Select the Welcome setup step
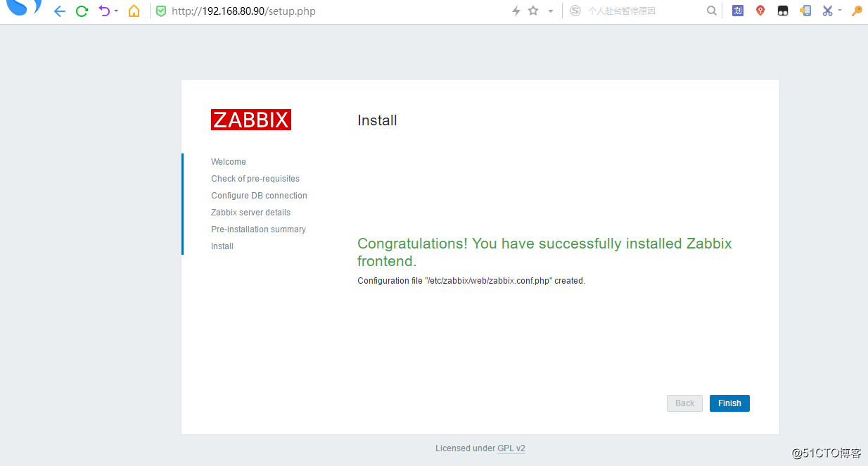The height and width of the screenshot is (466, 868). [229, 162]
